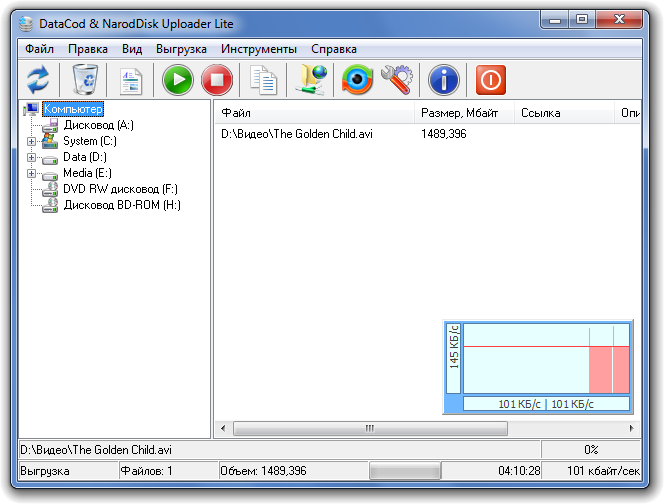The height and width of the screenshot is (504, 664).
Task: Select DVD RW дисковод (F:) in tree
Action: (x=120, y=189)
